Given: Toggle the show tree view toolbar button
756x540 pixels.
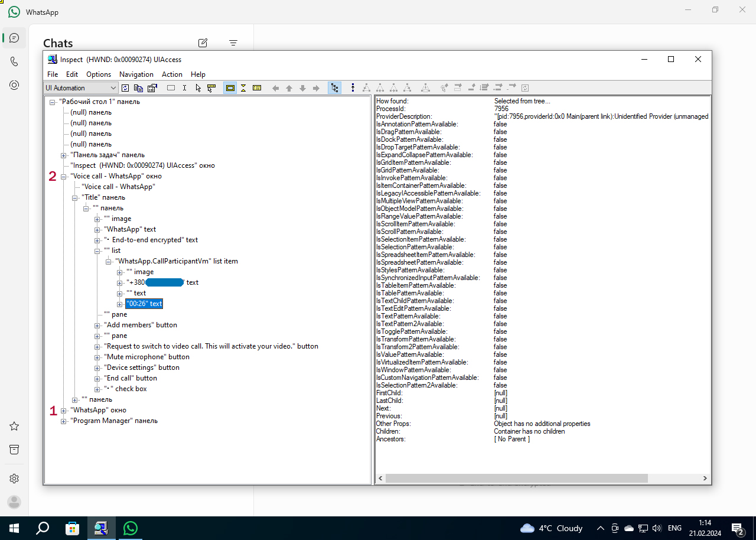Looking at the screenshot, I should coord(335,88).
